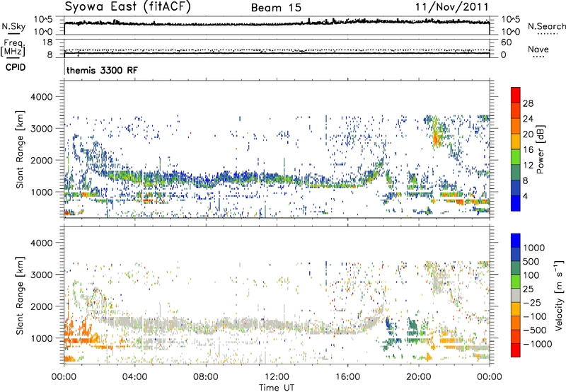
Task: Click the 'Velocity [m s-1]' color bar label
Action: click(x=559, y=295)
